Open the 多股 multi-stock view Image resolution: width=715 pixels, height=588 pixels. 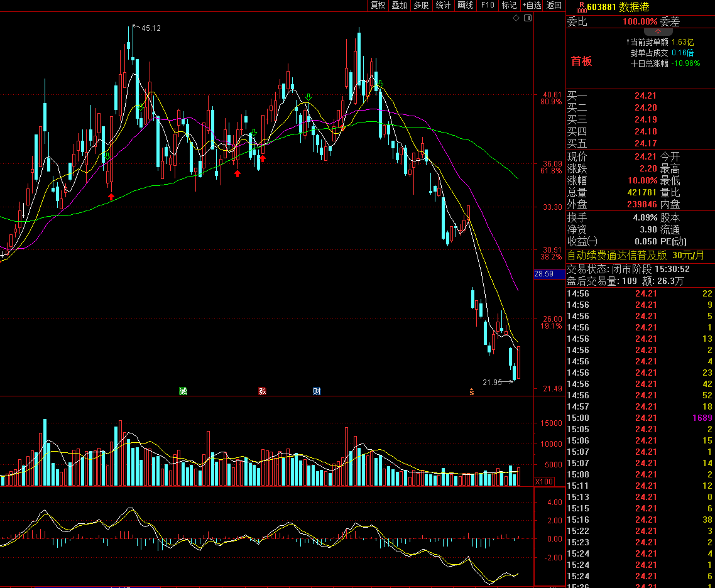pyautogui.click(x=421, y=6)
